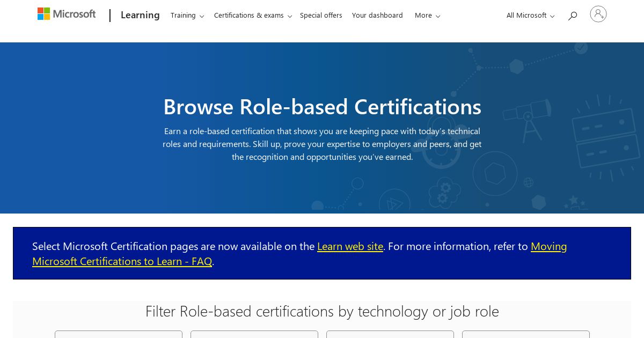This screenshot has width=644, height=338.
Task: Open Special offers page
Action: coord(321,16)
